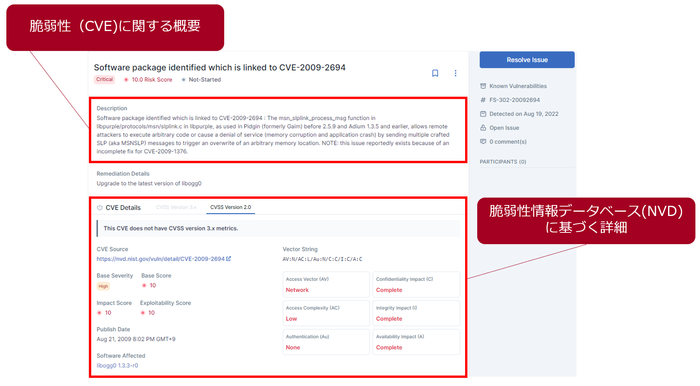This screenshot has height=386, width=700.
Task: Click the 10.0 Risk Score indicator
Action: pyautogui.click(x=148, y=80)
